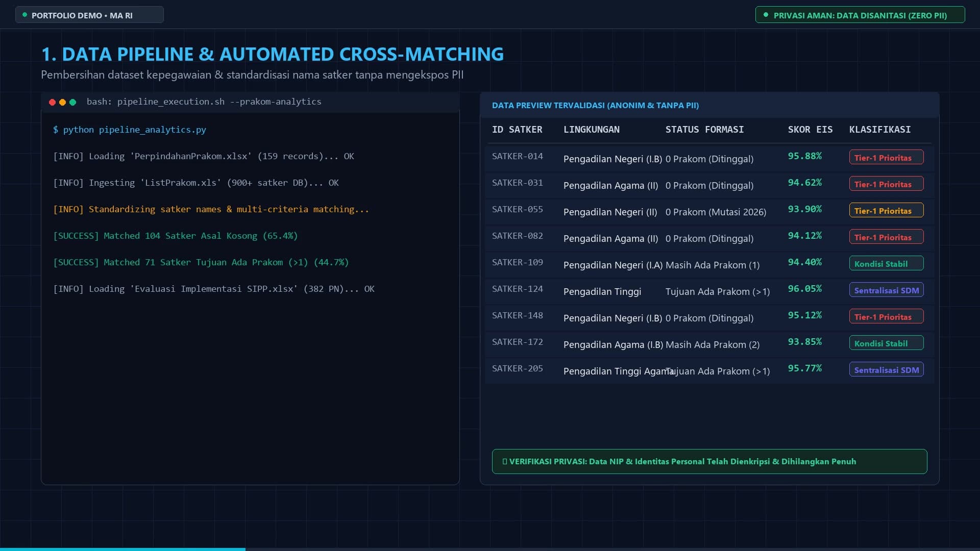Screen dimensions: 980x551
Task: Click the 'Loading PerpindahanPrakom.xlsx' log line
Action: pyautogui.click(x=203, y=156)
